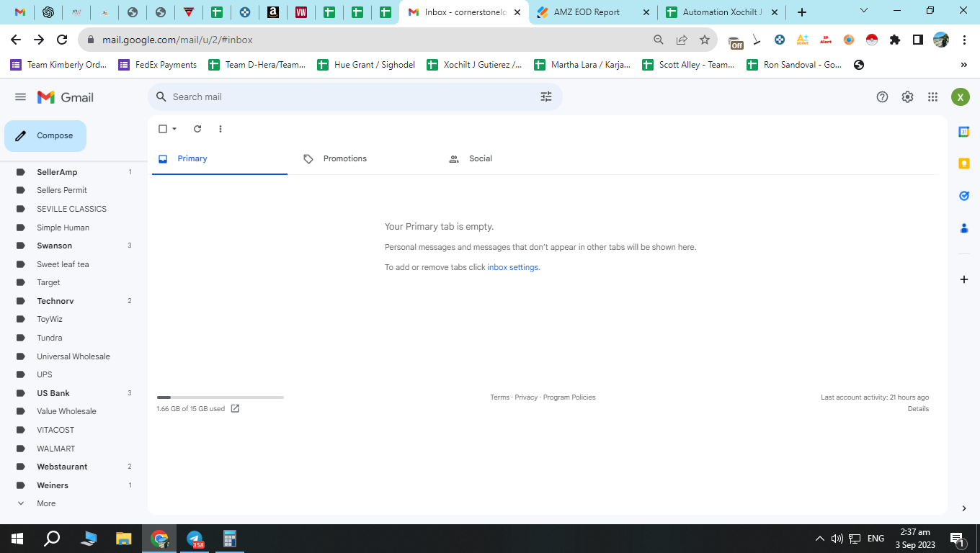Reload the page in Chrome
The image size is (980, 553).
point(62,40)
